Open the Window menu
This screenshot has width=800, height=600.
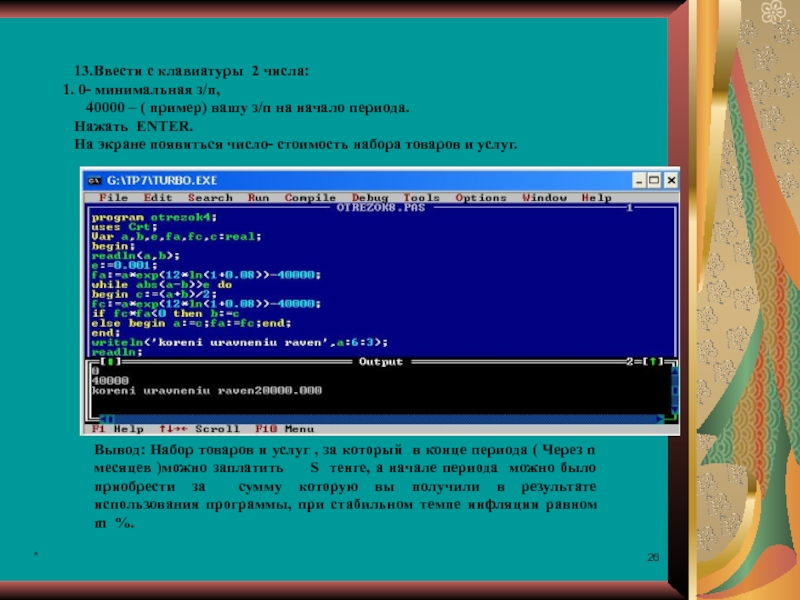[543, 198]
